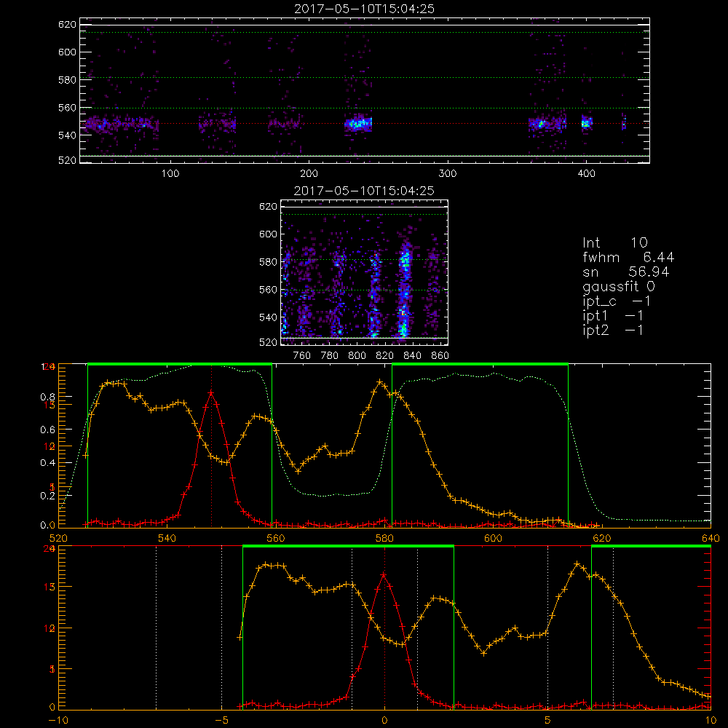This screenshot has height=728, width=728.
Task: Click the green bar atop upper plot's left window
Action: 180,364
